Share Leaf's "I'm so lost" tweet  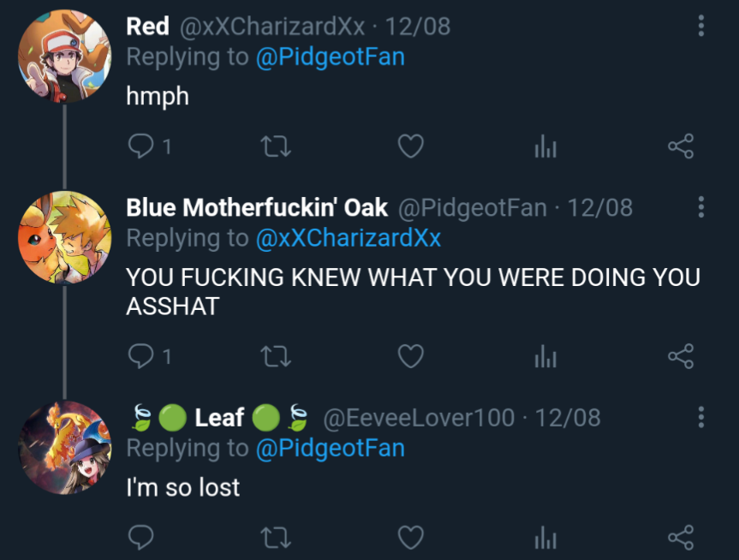tap(681, 537)
